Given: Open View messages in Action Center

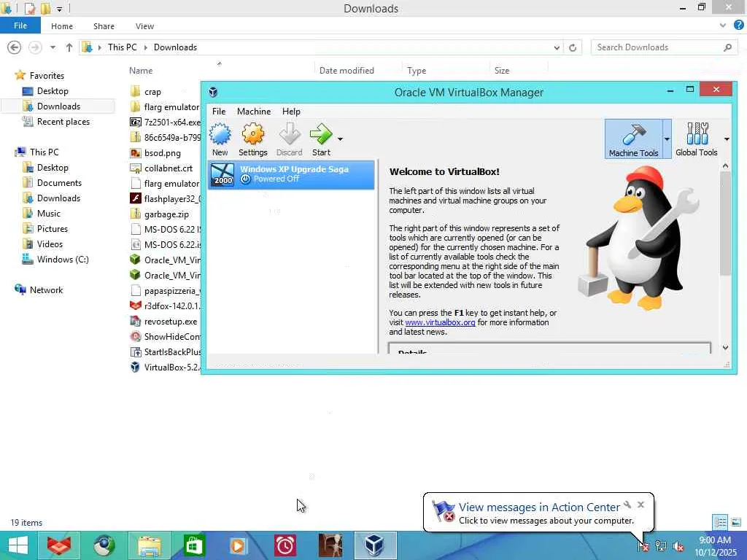Looking at the screenshot, I should (x=539, y=507).
